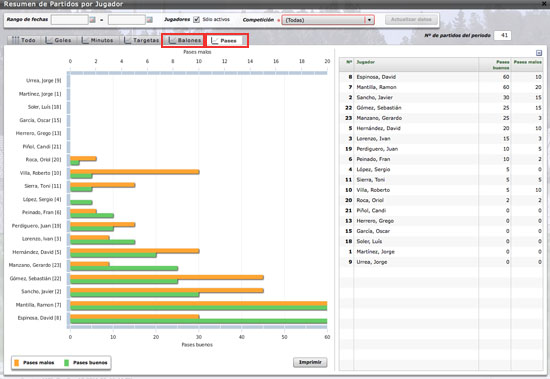Select the Mantilla, Ramon table row

[x=441, y=87]
